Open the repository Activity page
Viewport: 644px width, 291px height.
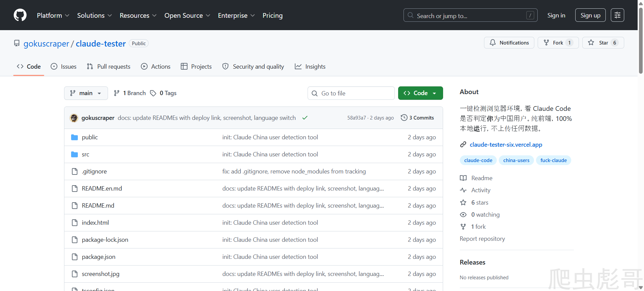pos(475,190)
